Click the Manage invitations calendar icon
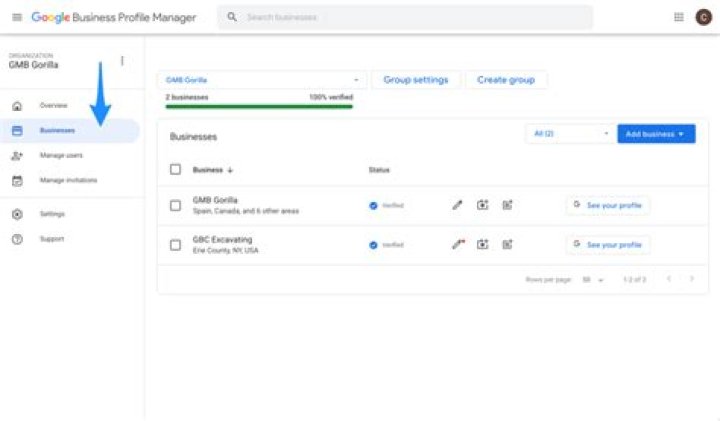The height and width of the screenshot is (421, 720). pos(17,180)
